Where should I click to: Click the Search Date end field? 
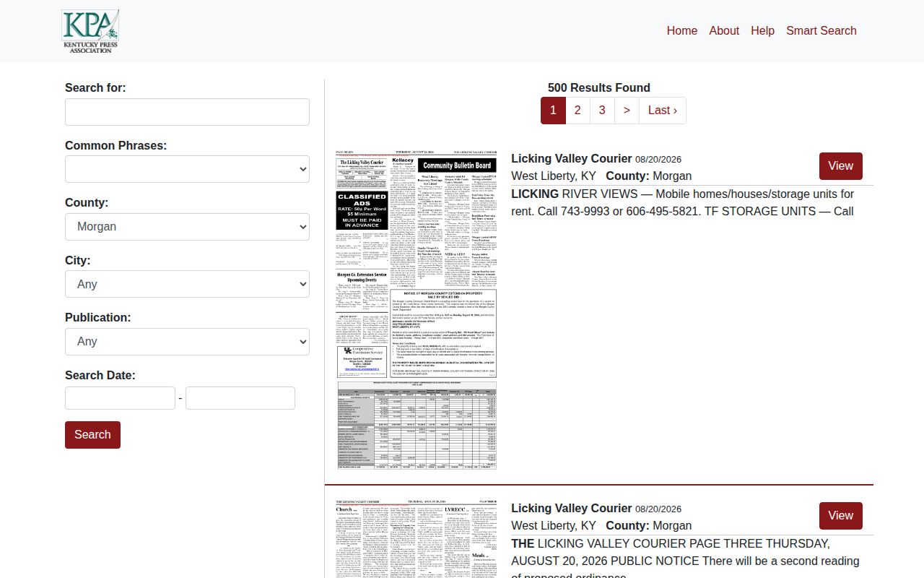tap(240, 398)
